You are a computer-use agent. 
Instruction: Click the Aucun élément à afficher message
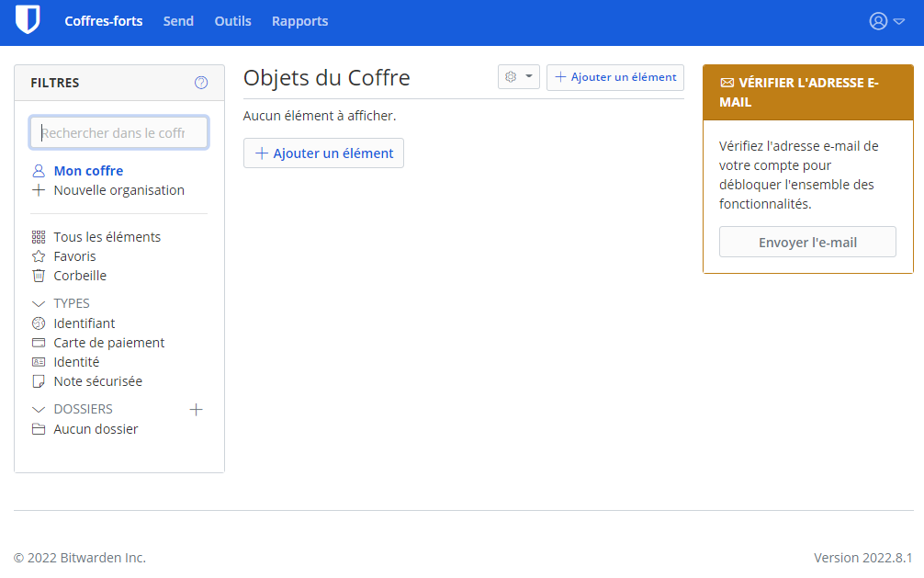[320, 116]
